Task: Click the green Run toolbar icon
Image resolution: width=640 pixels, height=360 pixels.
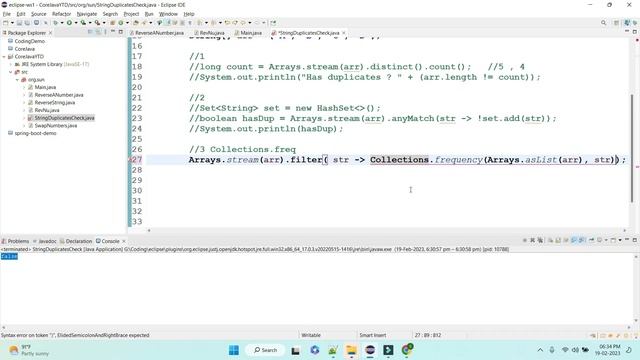Action: pos(69,23)
